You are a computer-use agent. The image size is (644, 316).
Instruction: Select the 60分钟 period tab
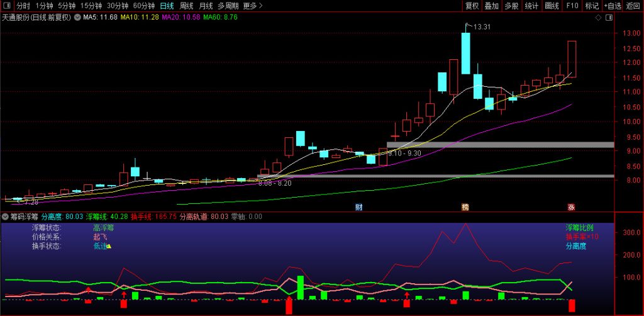tap(144, 6)
